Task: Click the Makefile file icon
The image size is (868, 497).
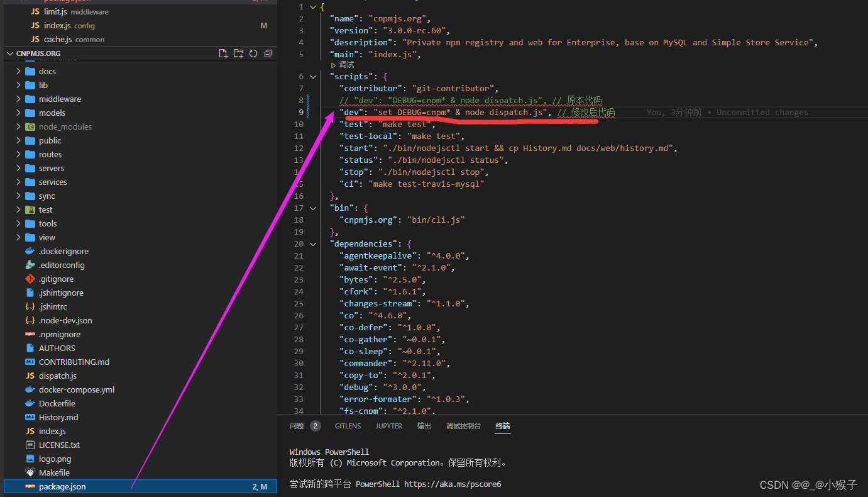Action: coord(30,472)
